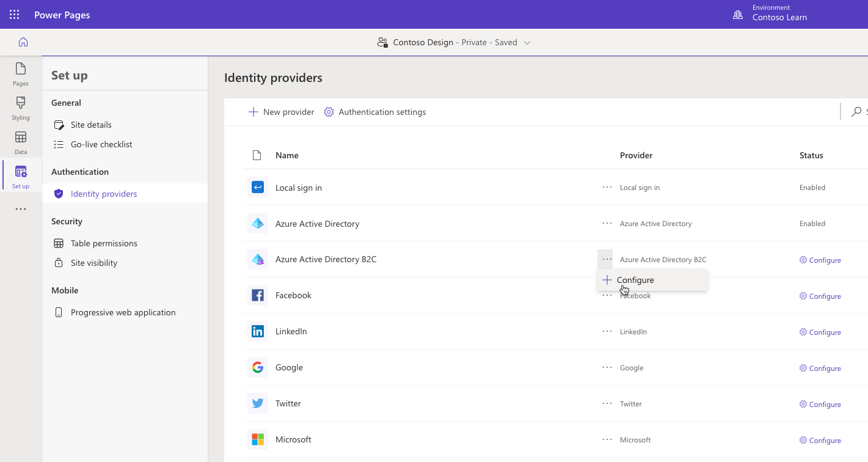Expand the Saved status chevron for Contoso Design

[527, 42]
